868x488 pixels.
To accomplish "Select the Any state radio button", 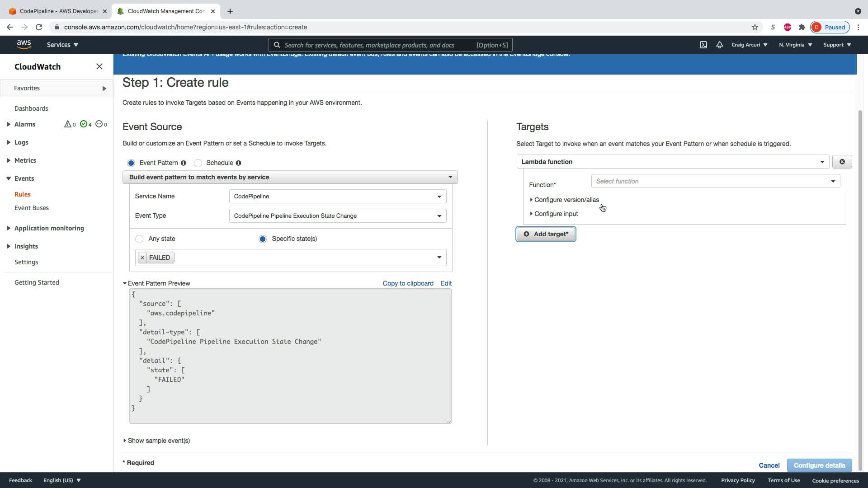I will point(139,239).
